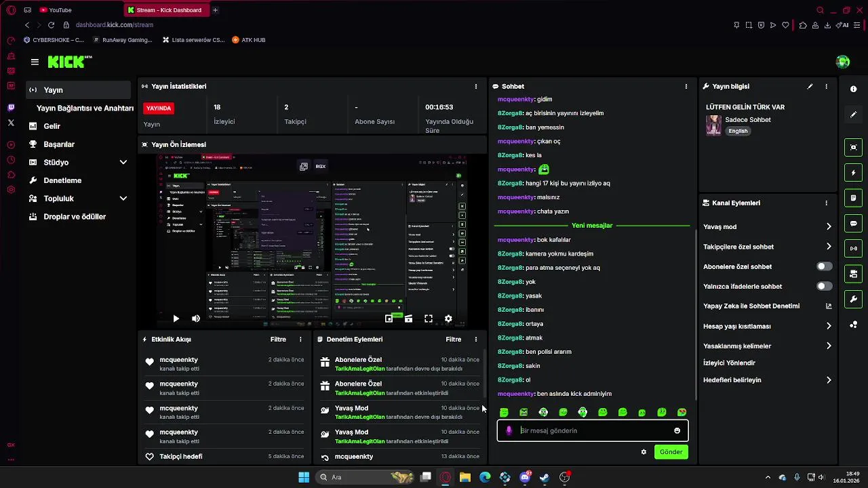Open Yayın bilgisi three-dot menu

coord(826,87)
